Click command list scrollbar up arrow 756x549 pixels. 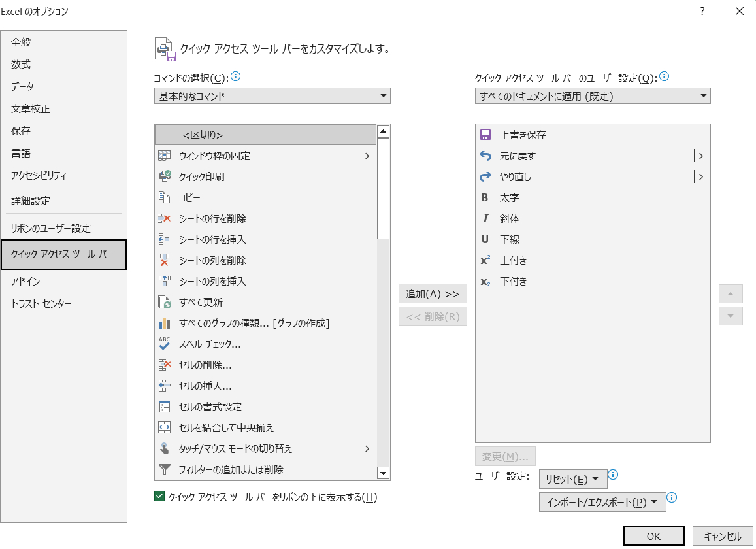pyautogui.click(x=384, y=131)
